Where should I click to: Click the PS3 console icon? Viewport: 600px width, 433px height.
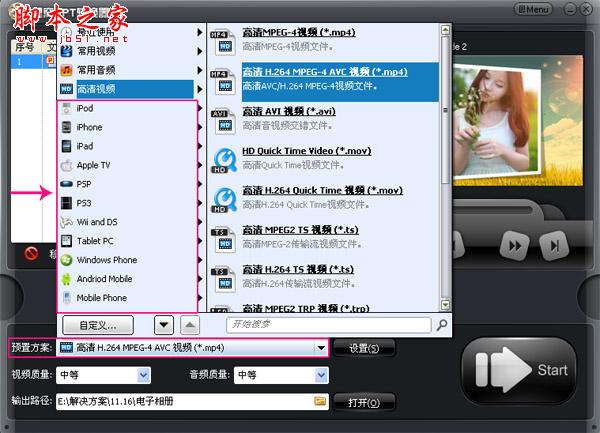coord(67,203)
